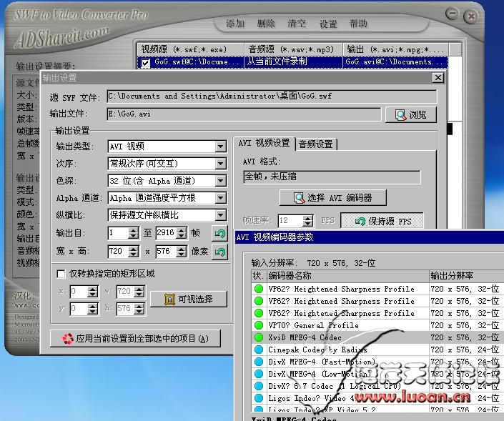The width and height of the screenshot is (504, 421).
Task: Close the 输出设置 dialog
Action: pos(438,78)
